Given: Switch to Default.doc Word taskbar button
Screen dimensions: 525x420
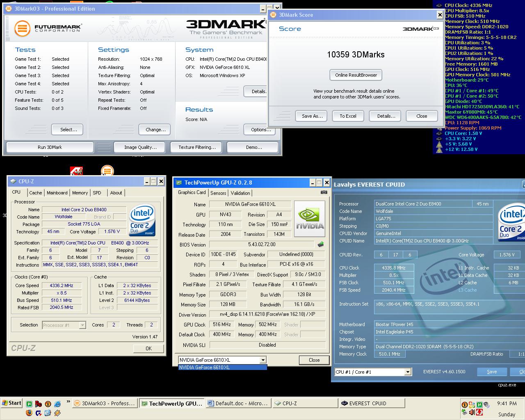Looking at the screenshot, I should click(238, 403).
